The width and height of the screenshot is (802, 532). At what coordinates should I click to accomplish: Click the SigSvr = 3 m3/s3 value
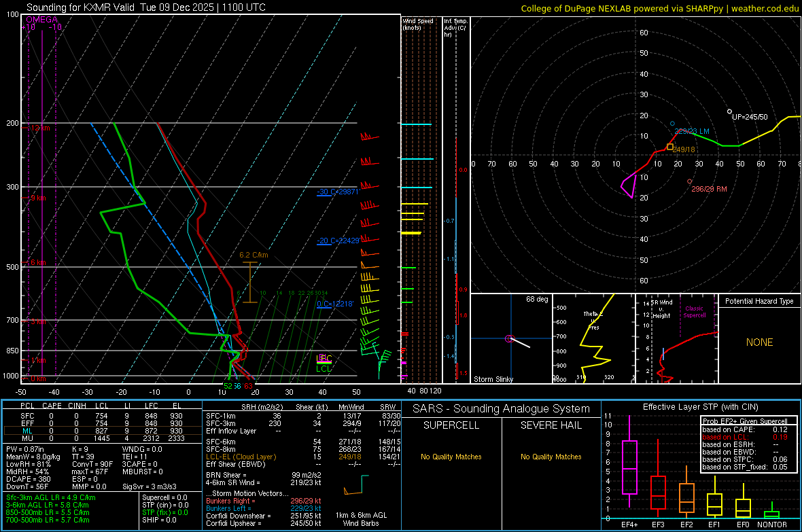click(x=150, y=486)
